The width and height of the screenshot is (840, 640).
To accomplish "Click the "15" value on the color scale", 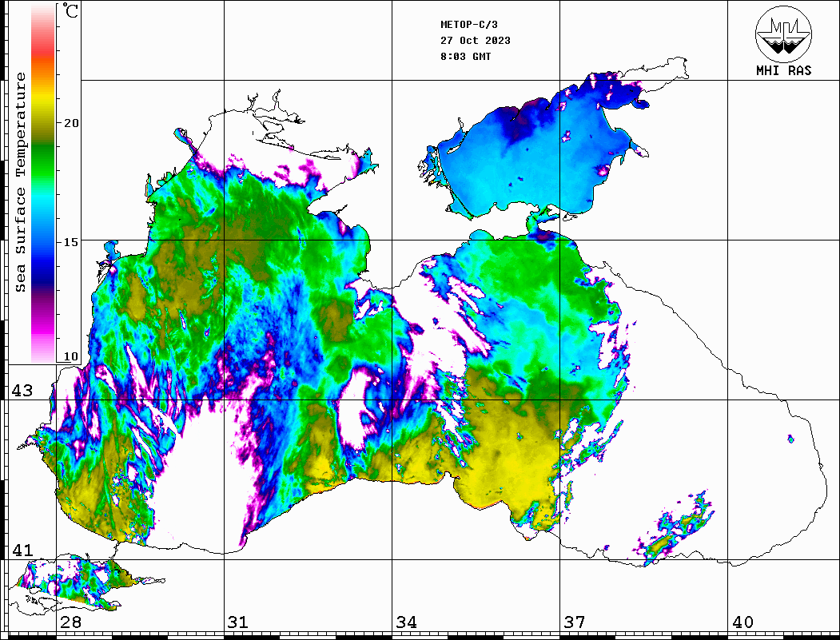I will pyautogui.click(x=70, y=242).
